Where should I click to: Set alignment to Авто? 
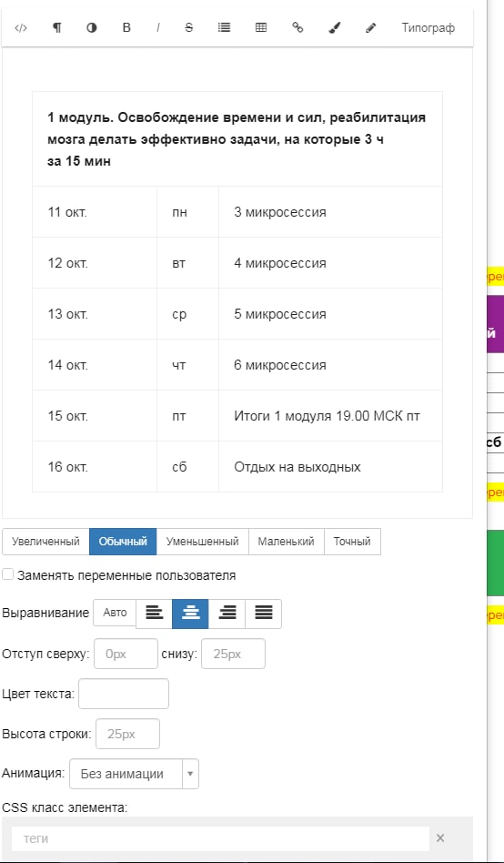[x=115, y=613]
